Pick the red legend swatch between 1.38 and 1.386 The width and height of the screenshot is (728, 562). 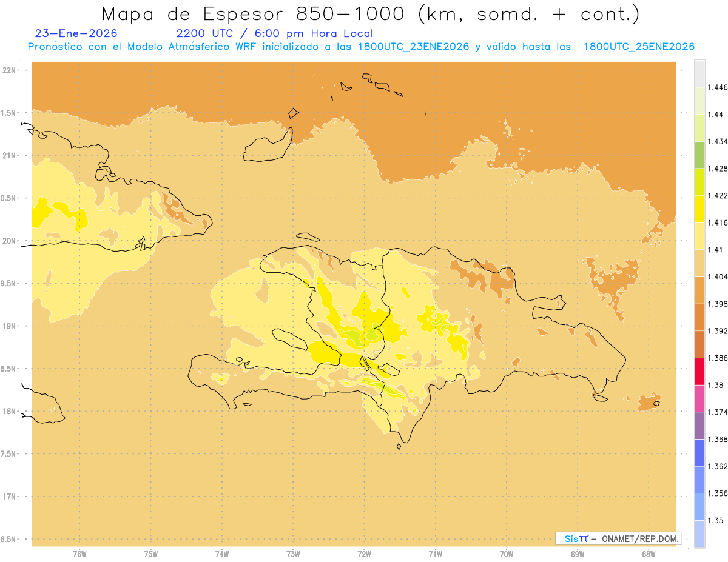(x=699, y=371)
